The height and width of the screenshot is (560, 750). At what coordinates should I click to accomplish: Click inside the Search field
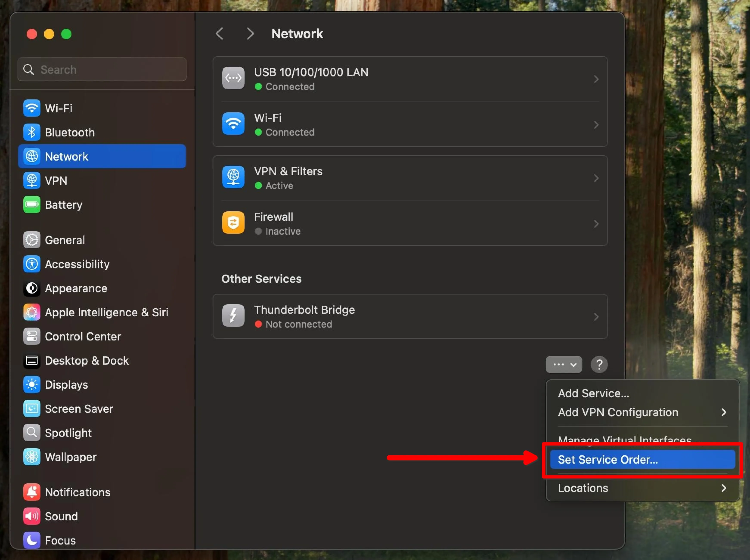point(101,70)
